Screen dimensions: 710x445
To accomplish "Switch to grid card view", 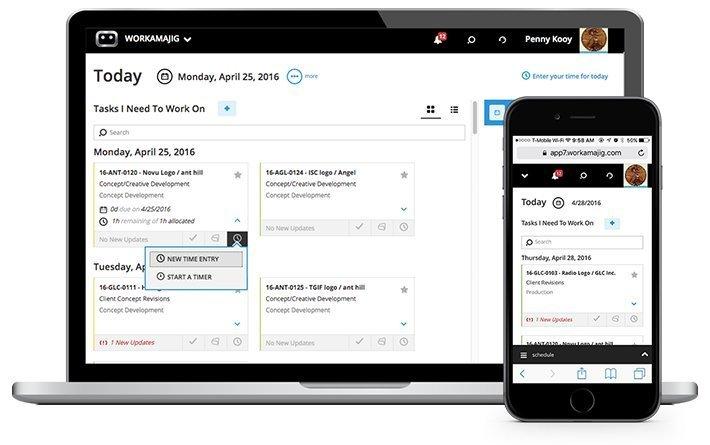I will (430, 109).
